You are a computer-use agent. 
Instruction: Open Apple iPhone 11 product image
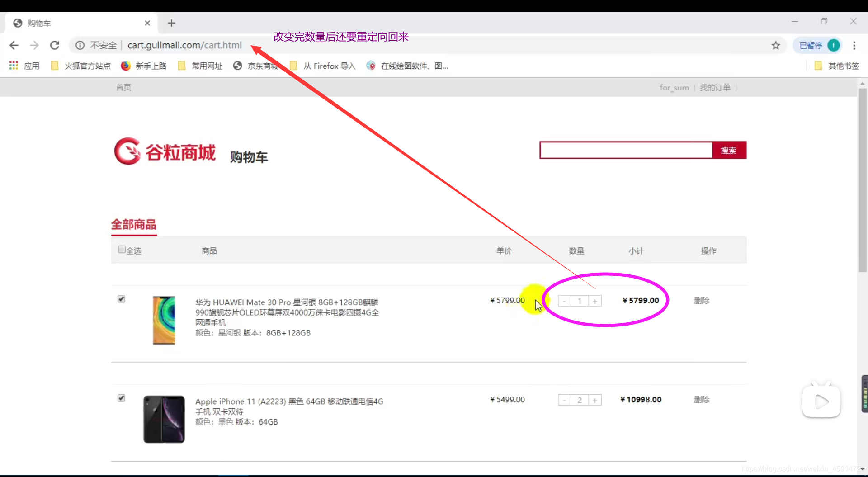164,419
